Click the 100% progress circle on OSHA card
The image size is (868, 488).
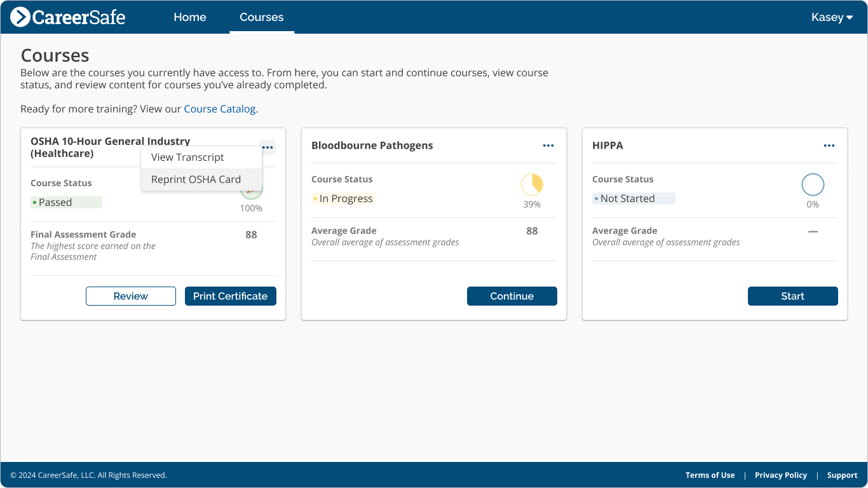pos(251,189)
